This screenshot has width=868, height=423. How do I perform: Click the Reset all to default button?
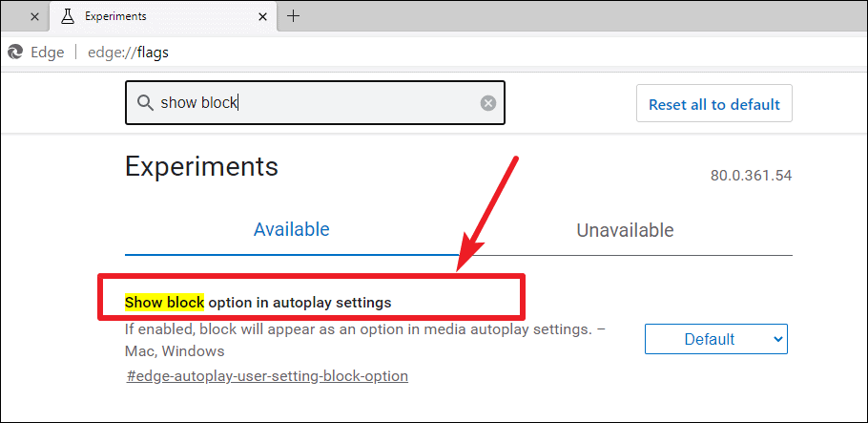pos(714,104)
